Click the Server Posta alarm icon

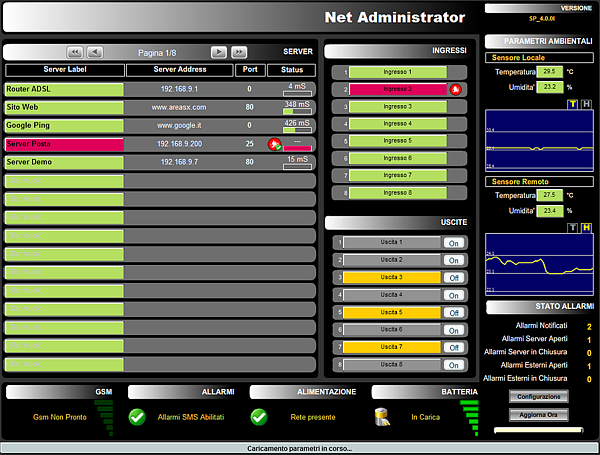point(274,144)
